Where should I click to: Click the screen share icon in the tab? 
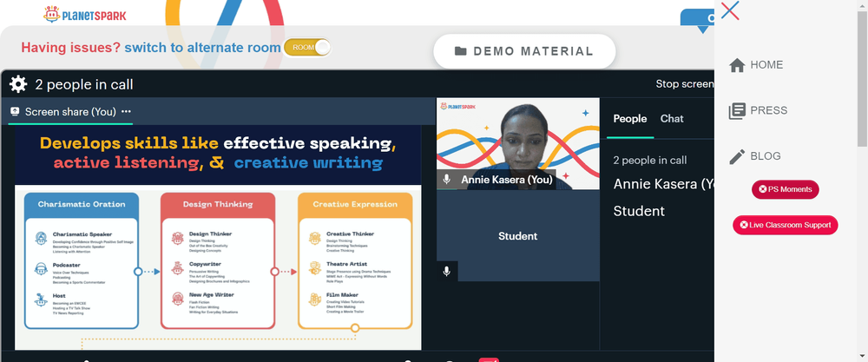[x=15, y=112]
